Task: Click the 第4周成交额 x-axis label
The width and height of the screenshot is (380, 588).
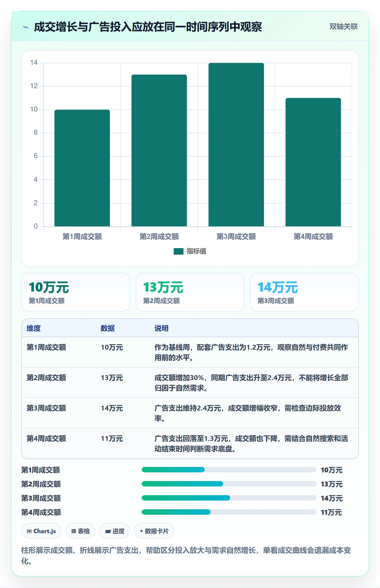Action: [x=313, y=236]
